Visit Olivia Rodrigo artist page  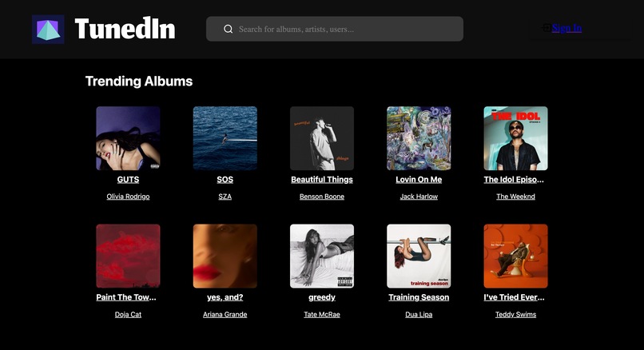click(128, 197)
